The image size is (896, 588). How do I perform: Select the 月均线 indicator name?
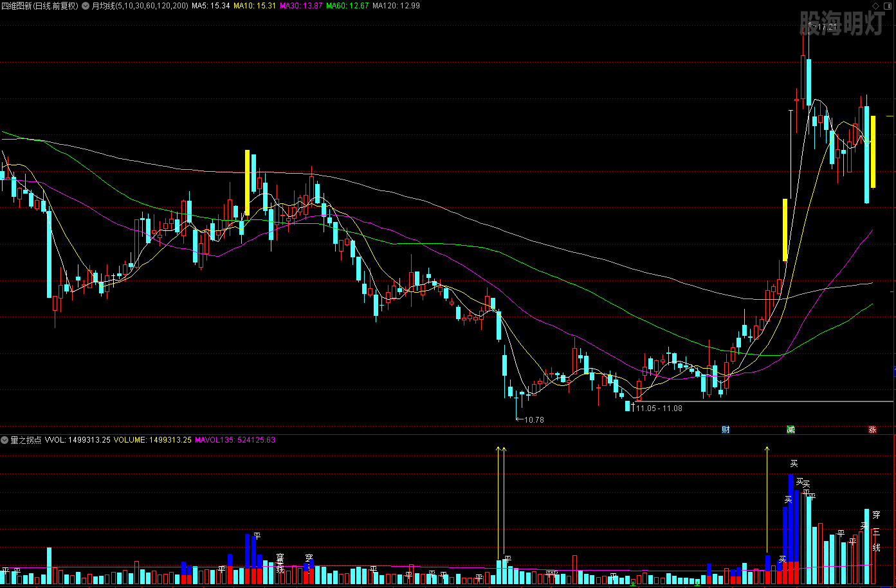pos(103,6)
